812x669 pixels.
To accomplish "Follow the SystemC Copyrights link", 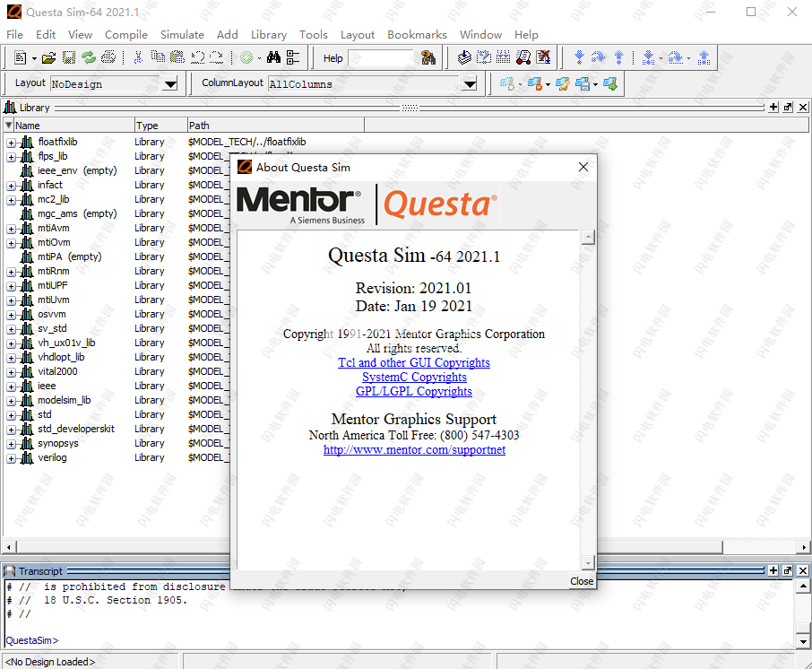I will pyautogui.click(x=414, y=377).
